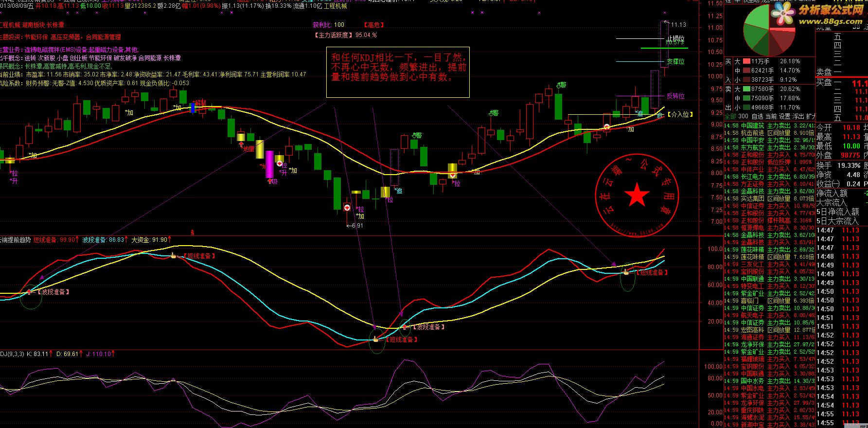This screenshot has height=428, width=868.
Task: Click the hand icon at the lowest 【短线准备】 signal
Action: click(x=375, y=339)
